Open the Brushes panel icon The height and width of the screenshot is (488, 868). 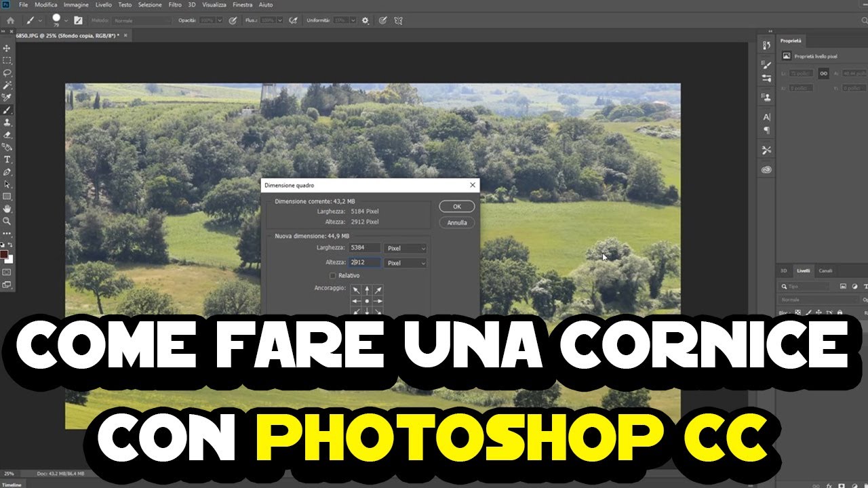(767, 65)
